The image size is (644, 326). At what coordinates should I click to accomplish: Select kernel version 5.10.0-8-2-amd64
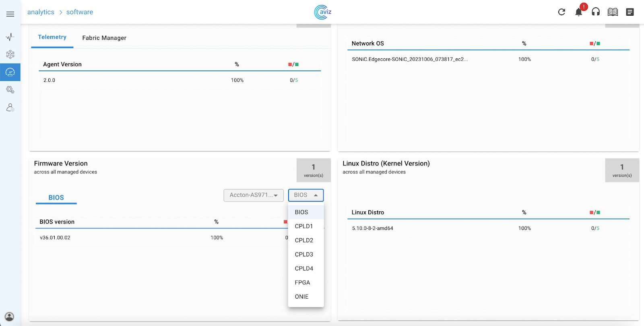point(373,228)
